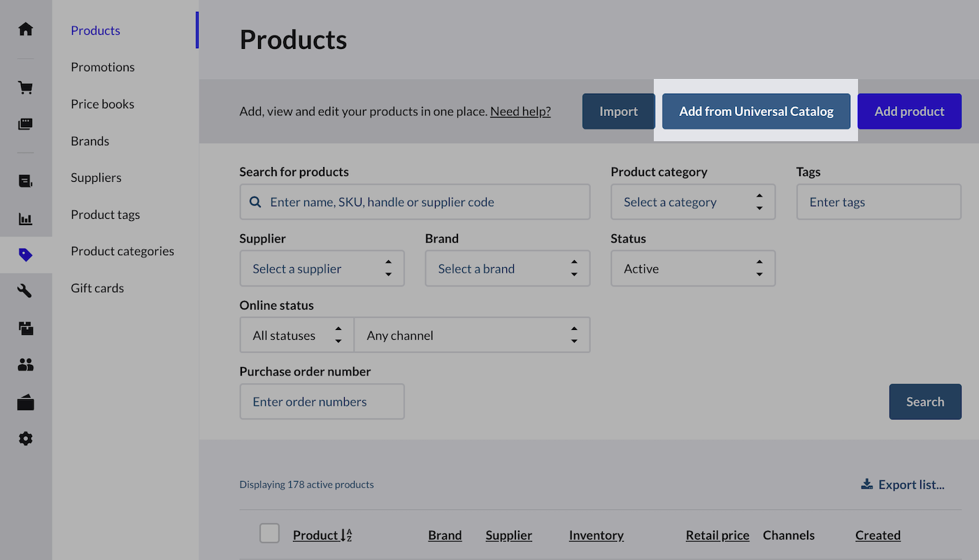This screenshot has height=560, width=979.
Task: Go to Promotions in side menu
Action: [x=103, y=67]
